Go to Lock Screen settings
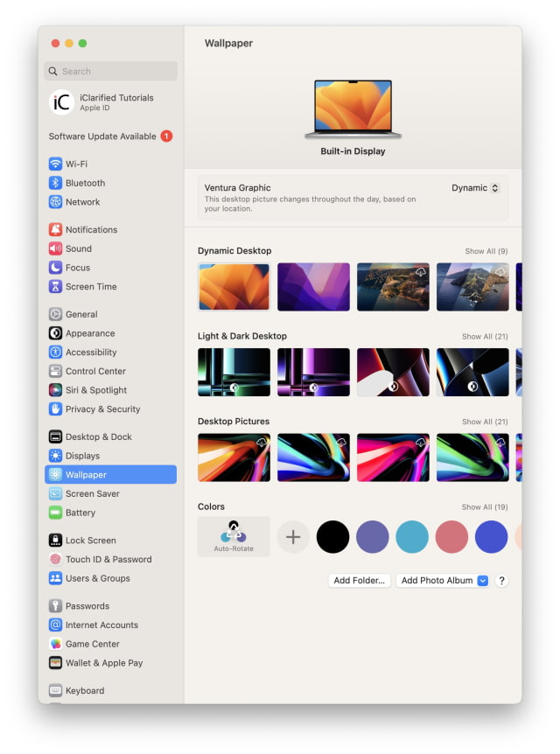The width and height of the screenshot is (560, 754). click(90, 541)
